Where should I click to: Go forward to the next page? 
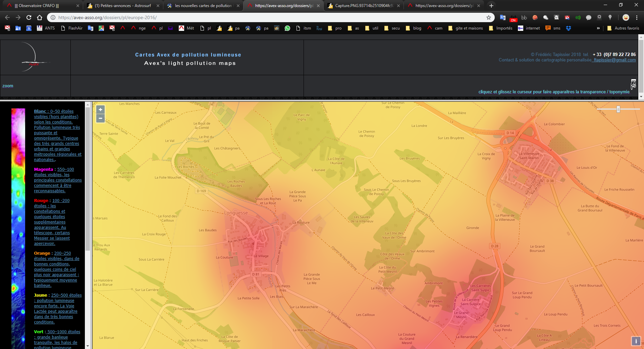pos(18,17)
